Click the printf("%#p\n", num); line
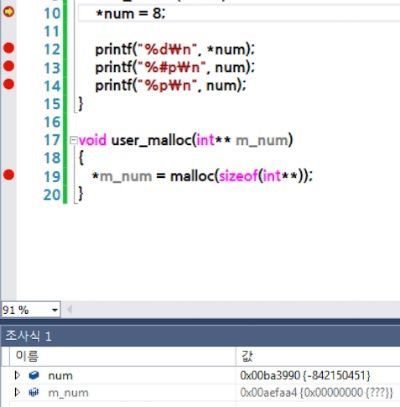This screenshot has height=407, width=400. click(x=175, y=67)
